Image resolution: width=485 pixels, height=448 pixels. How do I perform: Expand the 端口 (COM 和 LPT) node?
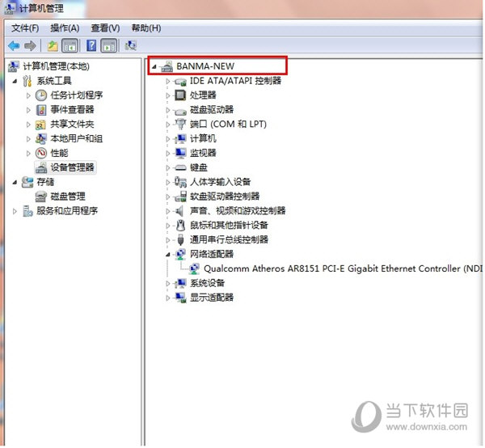[168, 125]
